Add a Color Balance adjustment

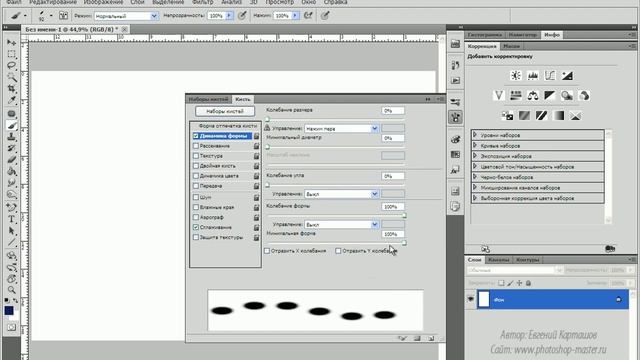[x=533, y=96]
